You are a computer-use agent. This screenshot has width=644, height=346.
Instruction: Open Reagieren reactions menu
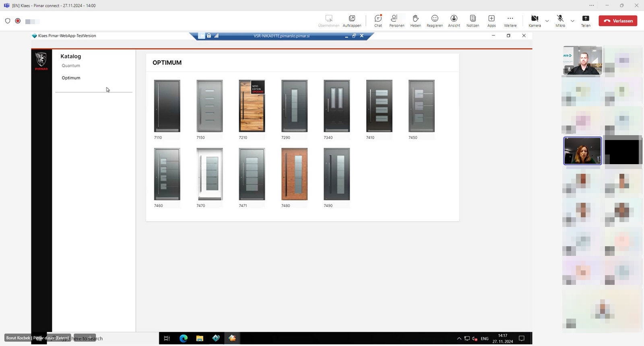click(435, 21)
